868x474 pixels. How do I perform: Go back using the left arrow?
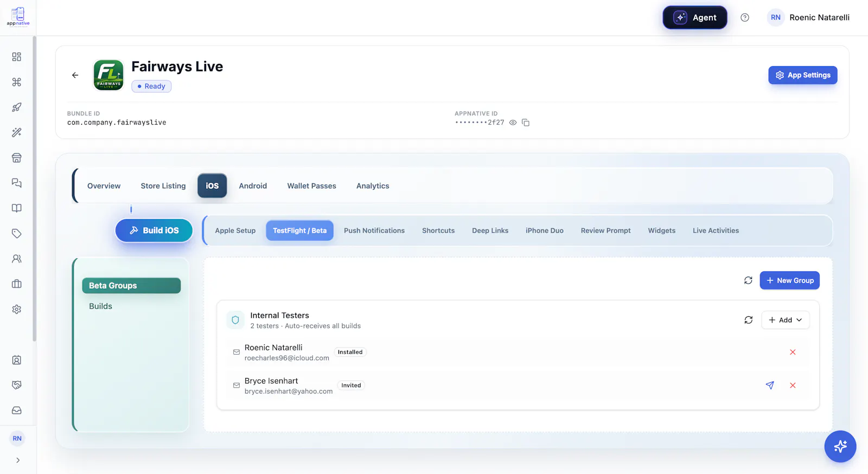[75, 75]
